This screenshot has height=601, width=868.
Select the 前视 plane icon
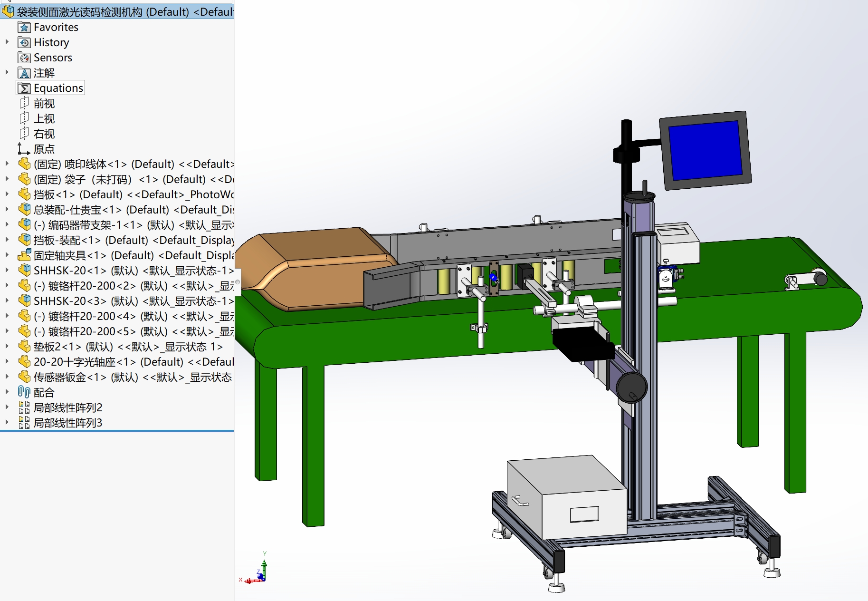(24, 103)
